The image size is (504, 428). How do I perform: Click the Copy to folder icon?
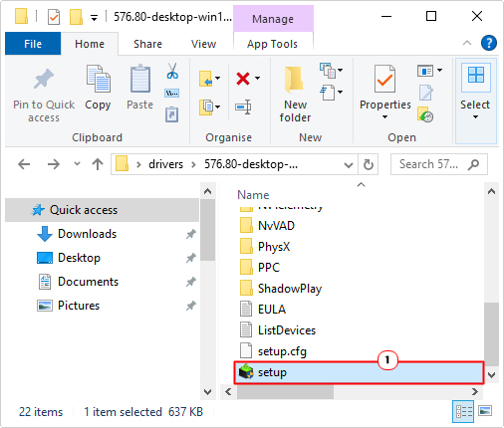coord(206,107)
